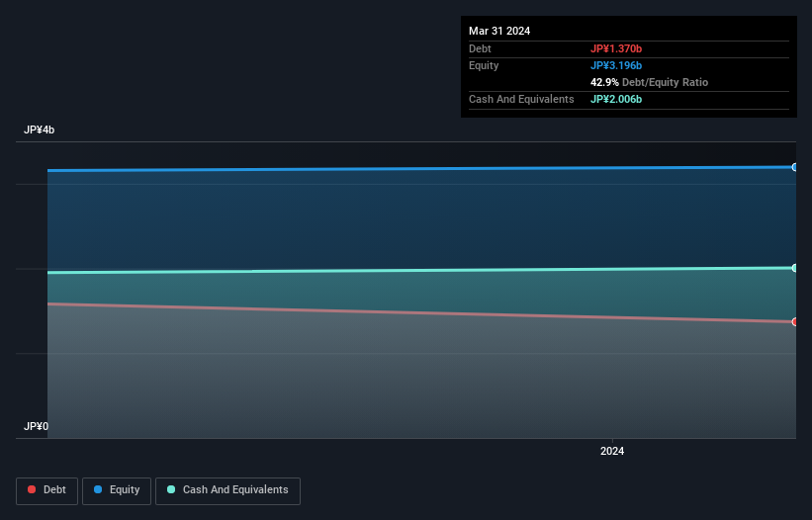The height and width of the screenshot is (520, 812).
Task: Toggle Cash And Equivalents legend button
Action: [227, 490]
